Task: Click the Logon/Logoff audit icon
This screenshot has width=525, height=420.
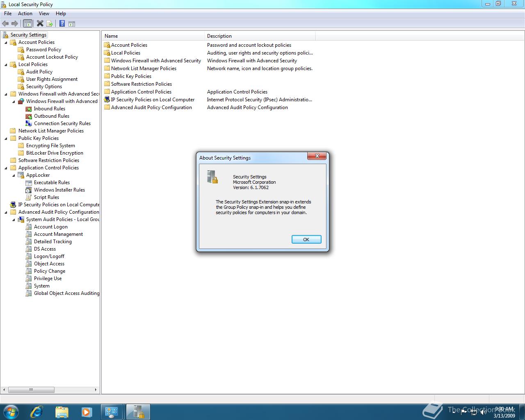Action: point(29,256)
